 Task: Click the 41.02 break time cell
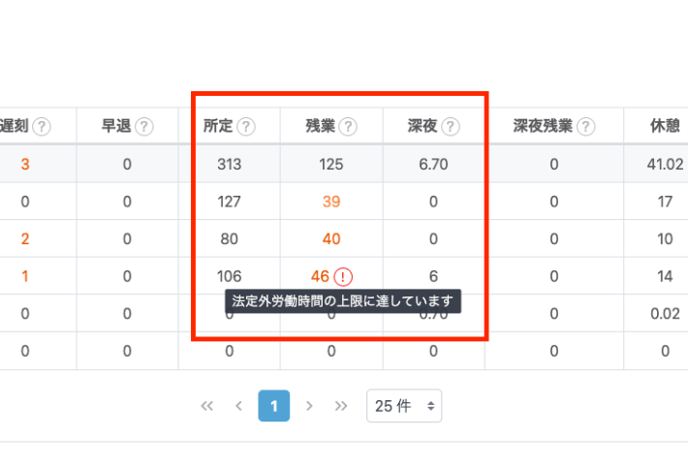665,164
